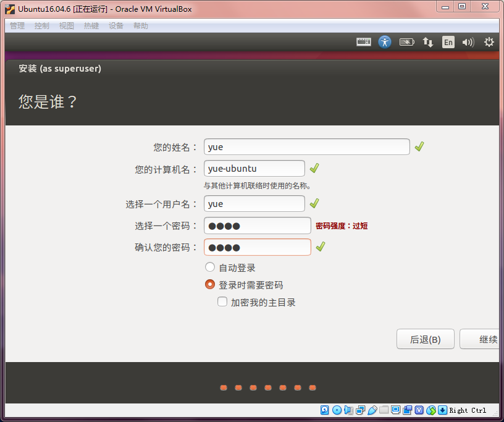Click the battery status indicator
This screenshot has width=504, height=422.
point(406,42)
